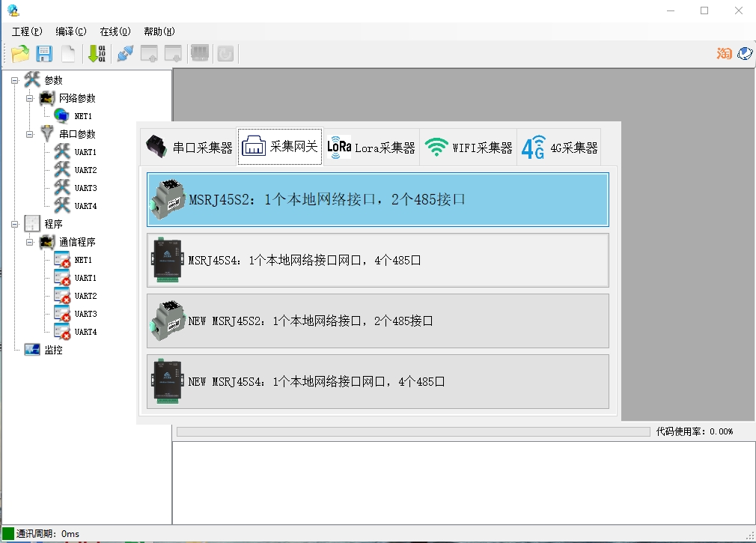Open the Taobao shop icon
This screenshot has height=543, width=756.
(724, 53)
